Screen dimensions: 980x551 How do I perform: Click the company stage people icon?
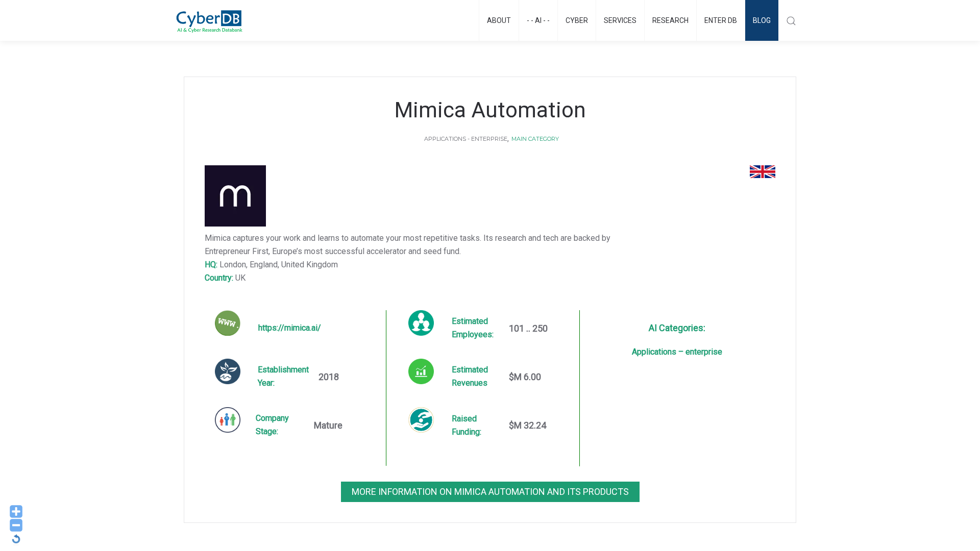pos(228,420)
